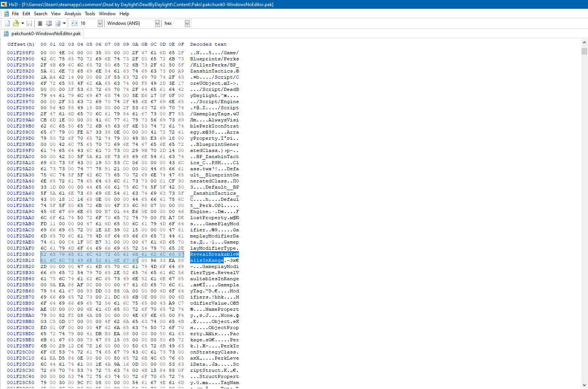588x389 pixels.
Task: Click hex byte EA in row 001F28B10
Action: [172, 260]
